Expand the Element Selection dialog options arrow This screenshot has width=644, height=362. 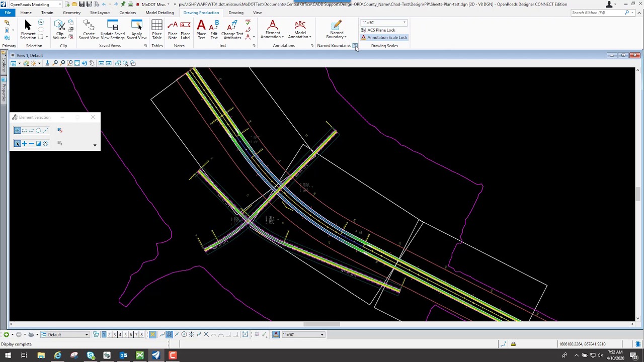point(95,145)
